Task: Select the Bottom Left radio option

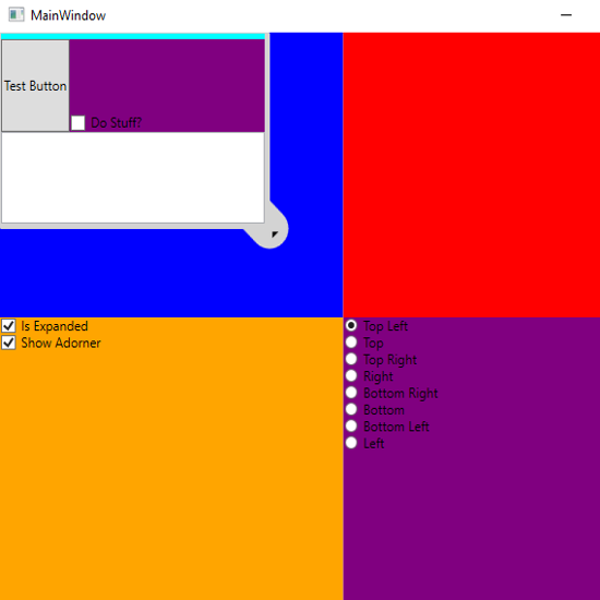Action: click(x=351, y=426)
